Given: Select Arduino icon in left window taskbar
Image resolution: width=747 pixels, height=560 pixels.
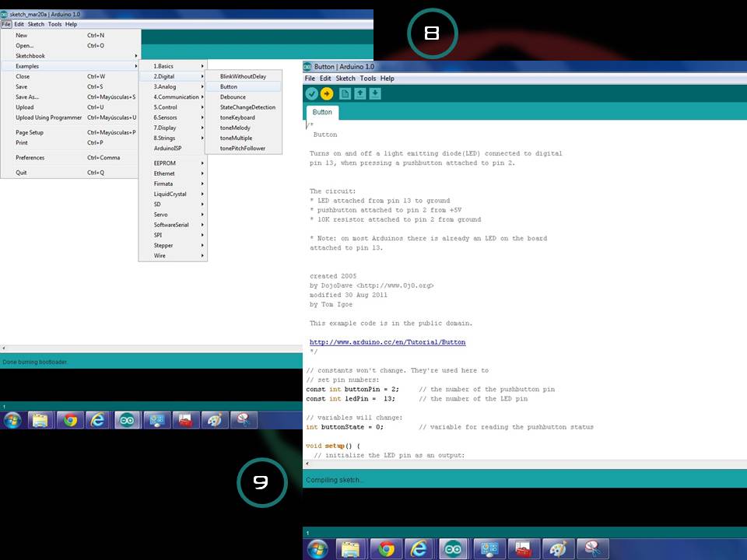Looking at the screenshot, I should click(127, 420).
